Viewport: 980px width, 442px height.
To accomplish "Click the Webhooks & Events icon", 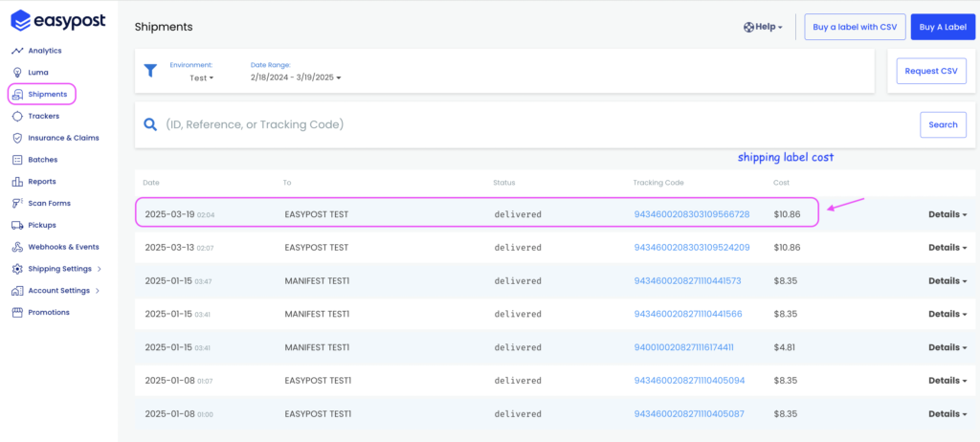I will coord(17,247).
